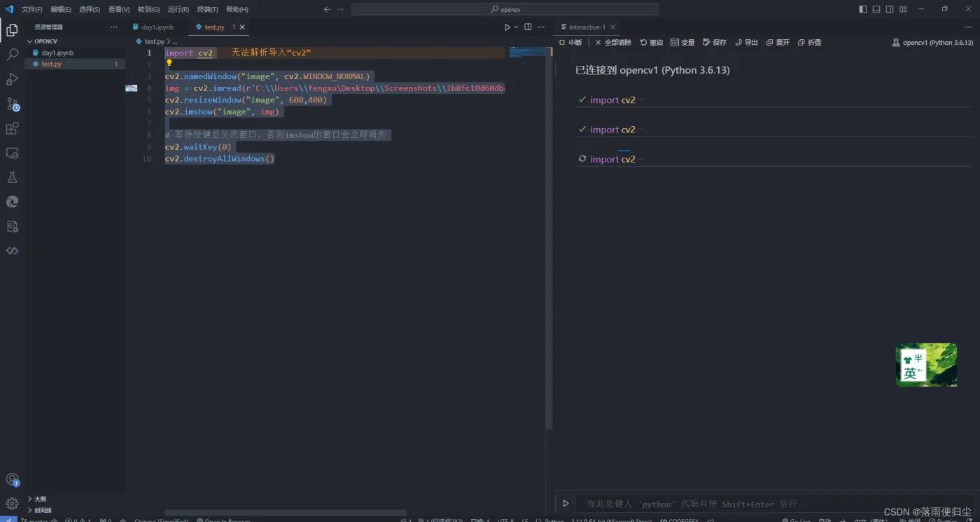Open the Manage gear icon
Screen dimensions: 980x522
click(12, 504)
